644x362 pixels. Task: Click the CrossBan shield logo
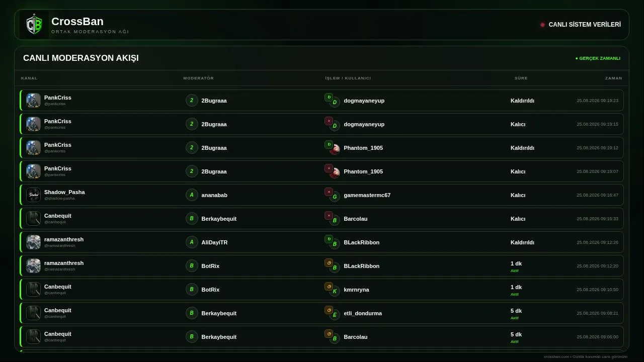click(x=34, y=25)
